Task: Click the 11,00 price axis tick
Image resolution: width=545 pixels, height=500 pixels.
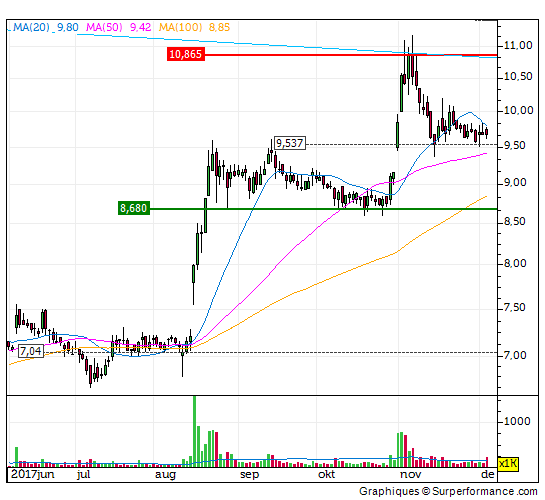Action: click(518, 45)
